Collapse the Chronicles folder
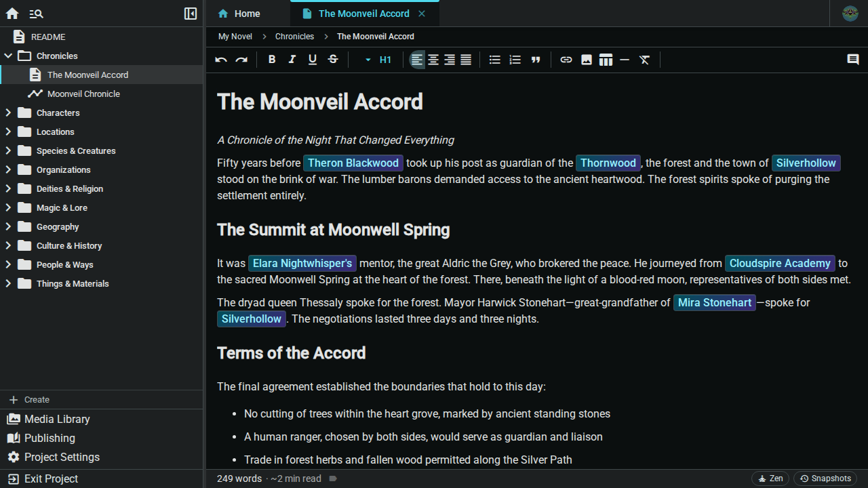This screenshot has height=488, width=868. coord(8,56)
